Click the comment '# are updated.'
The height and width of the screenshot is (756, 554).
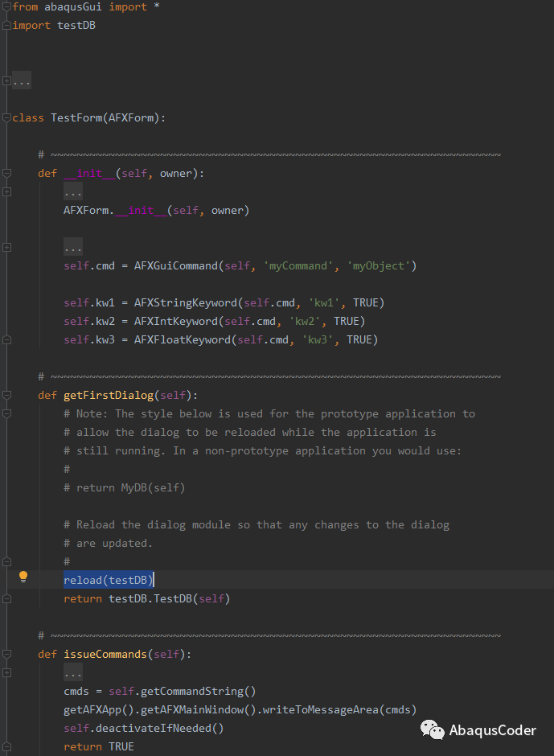click(x=109, y=544)
